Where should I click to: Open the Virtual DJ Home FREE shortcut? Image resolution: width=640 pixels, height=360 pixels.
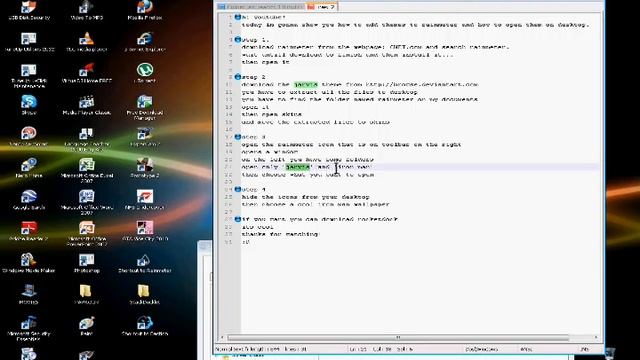coord(87,73)
